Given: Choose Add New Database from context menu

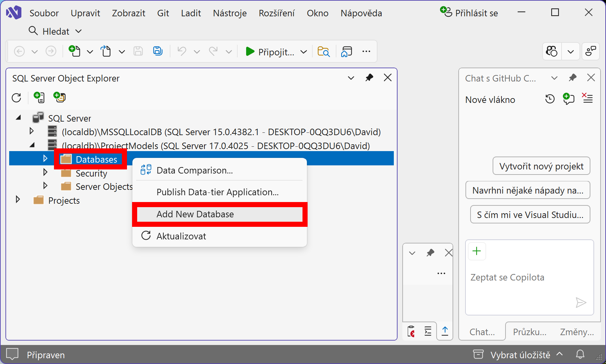Looking at the screenshot, I should 220,214.
